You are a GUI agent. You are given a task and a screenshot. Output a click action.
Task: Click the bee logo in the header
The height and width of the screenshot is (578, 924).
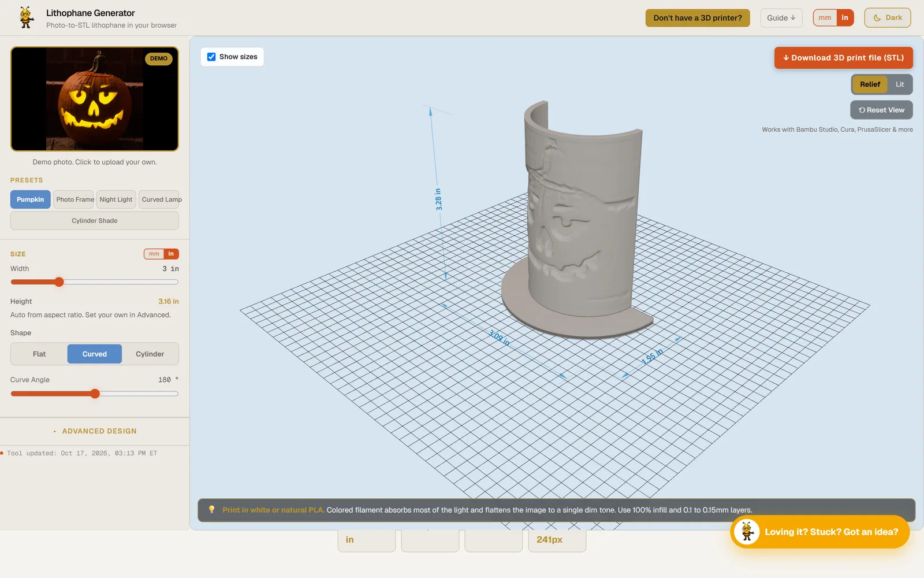point(26,18)
